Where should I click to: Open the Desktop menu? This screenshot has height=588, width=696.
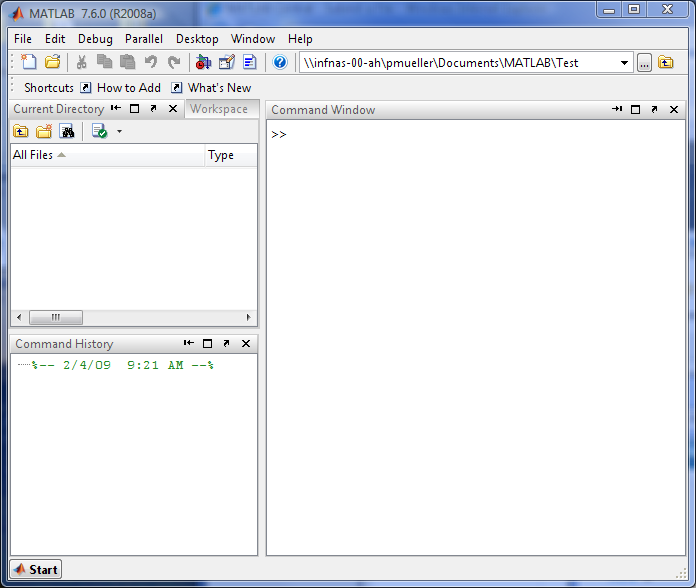(x=197, y=39)
